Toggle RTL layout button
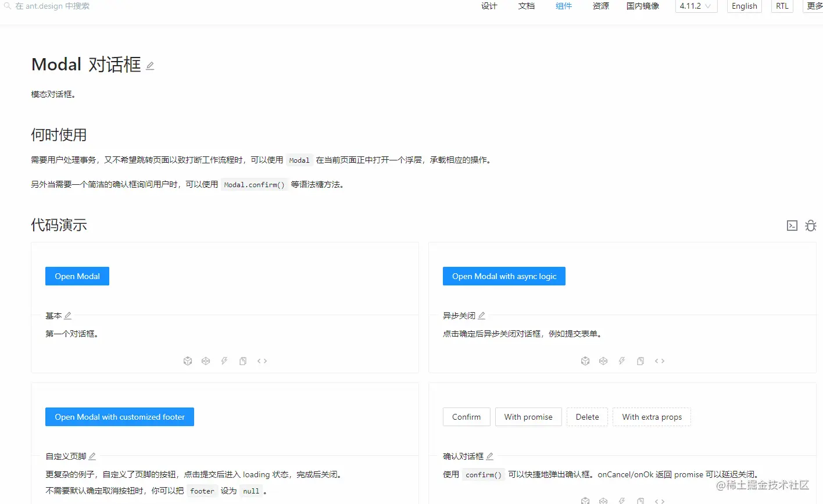Viewport: 823px width, 504px height. pos(782,6)
